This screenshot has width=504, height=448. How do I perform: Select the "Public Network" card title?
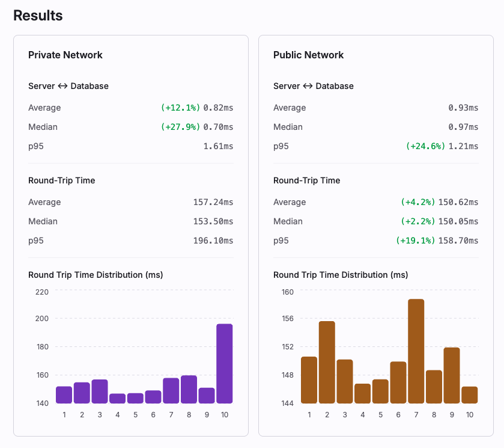coord(308,55)
